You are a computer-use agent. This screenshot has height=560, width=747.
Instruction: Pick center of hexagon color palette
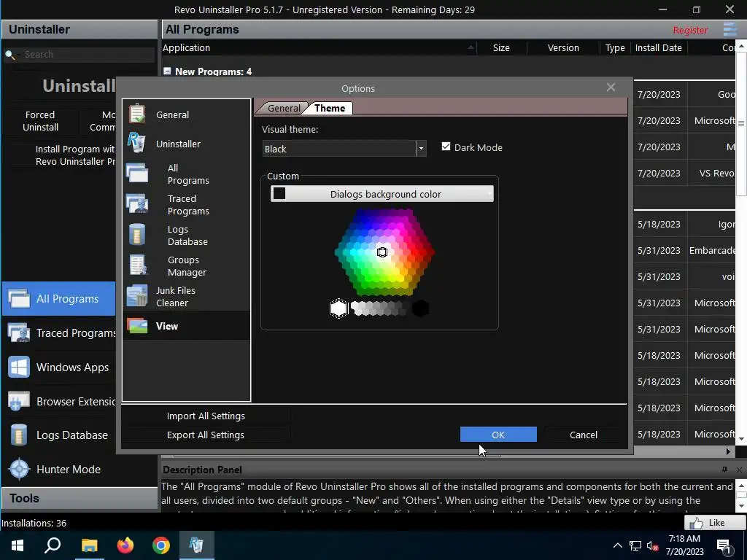point(382,252)
